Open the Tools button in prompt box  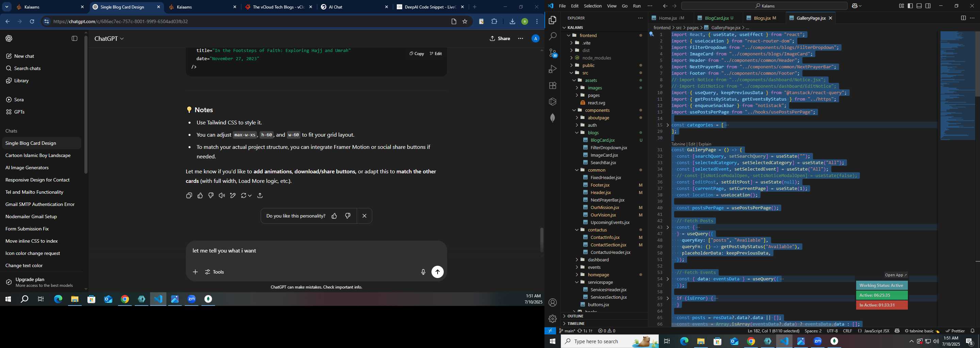(x=215, y=272)
